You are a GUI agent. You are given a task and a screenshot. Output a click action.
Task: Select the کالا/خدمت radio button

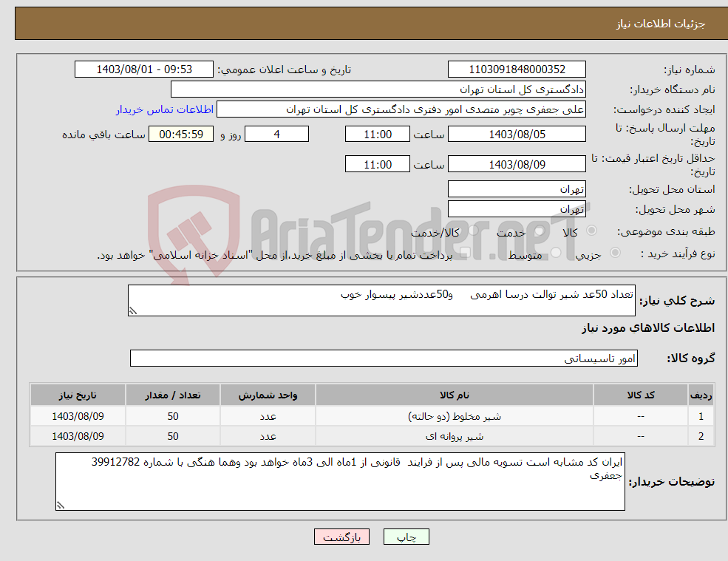(473, 231)
